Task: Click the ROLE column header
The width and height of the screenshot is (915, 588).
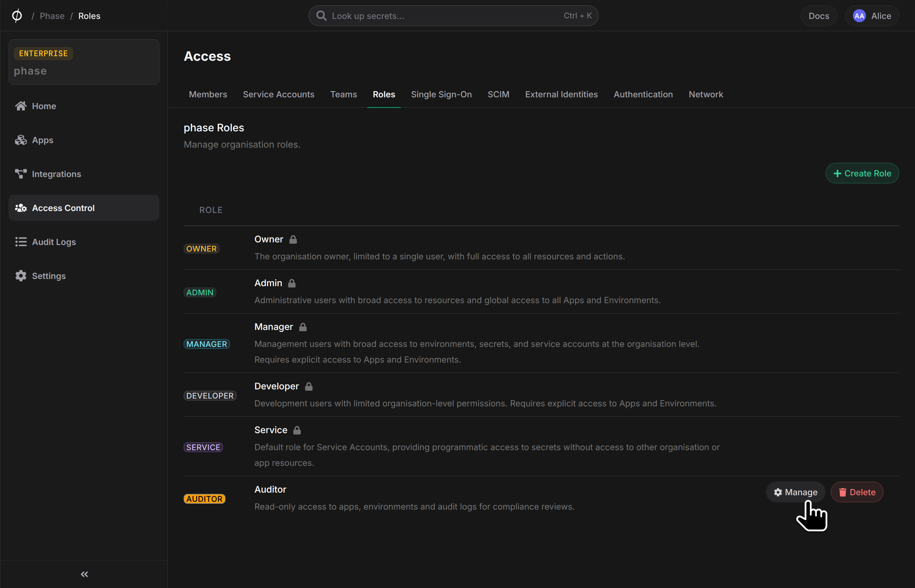Action: 211,210
